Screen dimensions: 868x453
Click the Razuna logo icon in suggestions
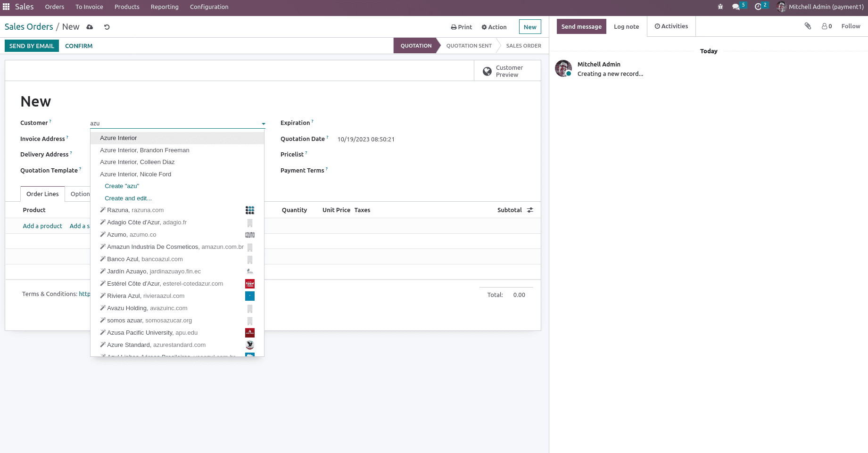pos(250,210)
